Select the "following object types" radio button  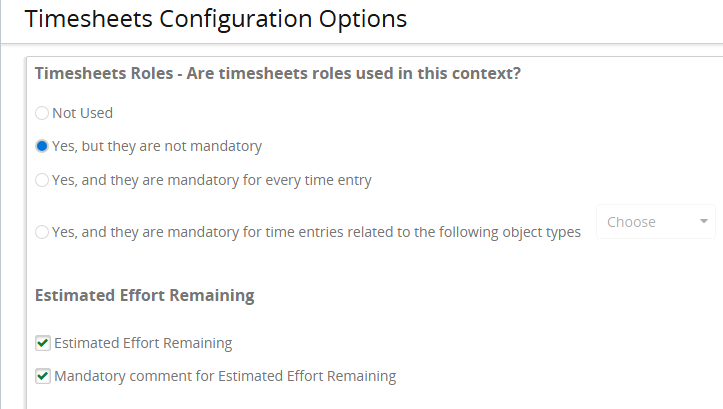(42, 232)
